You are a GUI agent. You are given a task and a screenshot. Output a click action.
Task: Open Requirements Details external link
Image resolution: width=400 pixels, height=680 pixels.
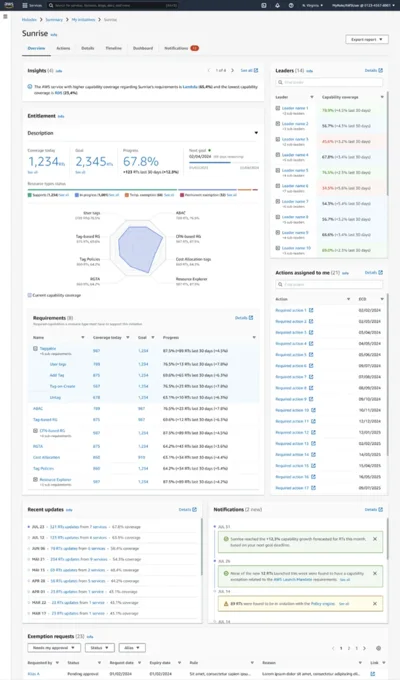[244, 318]
